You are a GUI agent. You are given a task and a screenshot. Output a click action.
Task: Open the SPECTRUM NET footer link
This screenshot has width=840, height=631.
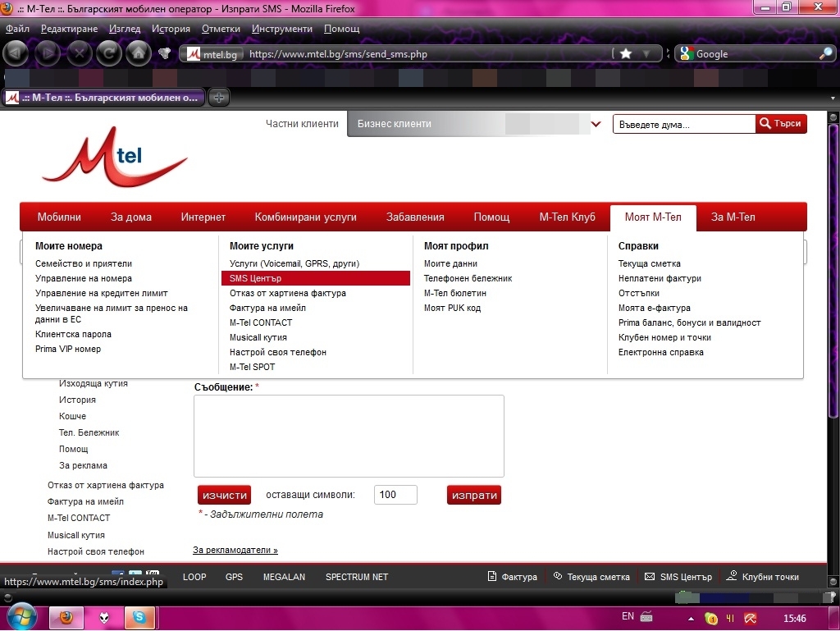coord(357,577)
